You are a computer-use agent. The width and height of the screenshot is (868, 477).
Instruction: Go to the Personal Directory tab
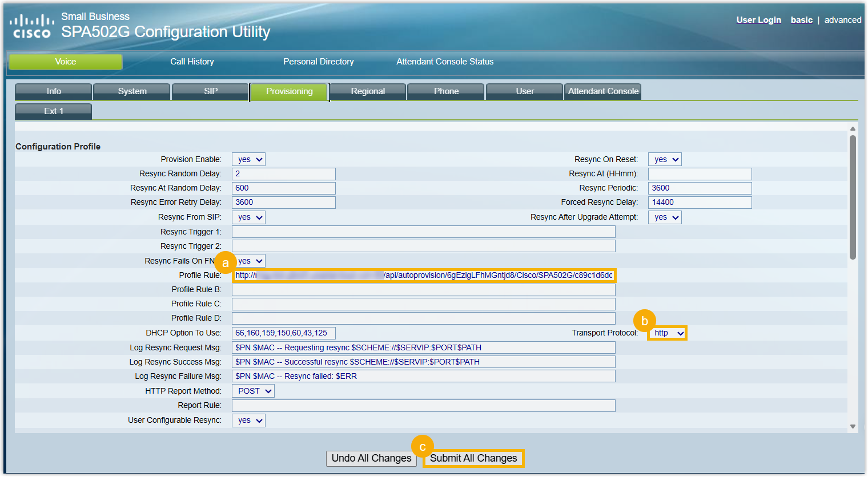pos(319,62)
